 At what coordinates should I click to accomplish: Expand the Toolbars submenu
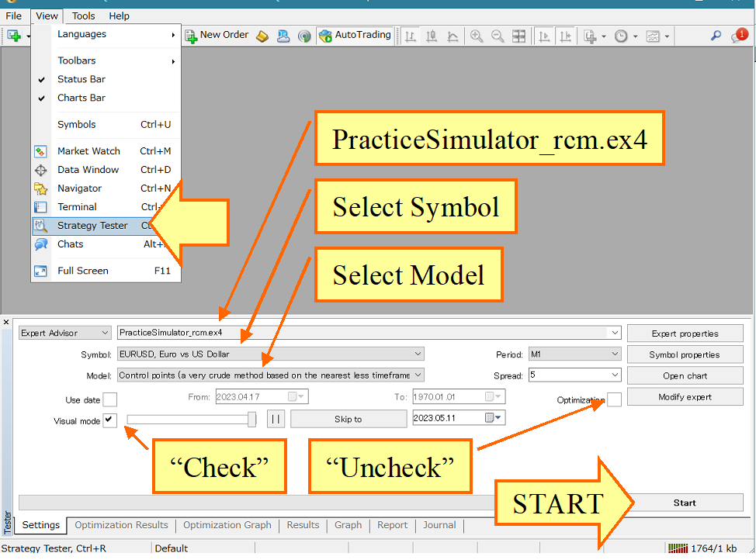click(x=106, y=60)
